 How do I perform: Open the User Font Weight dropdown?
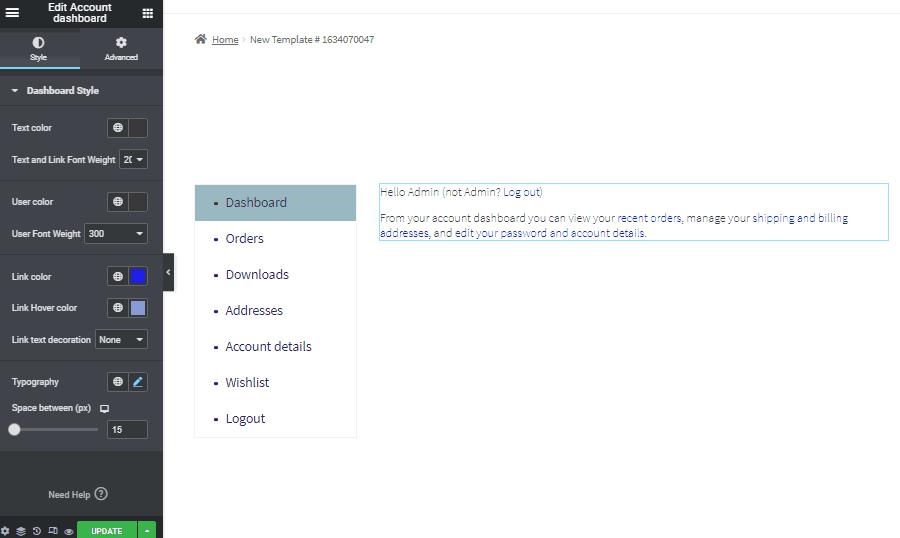[116, 234]
